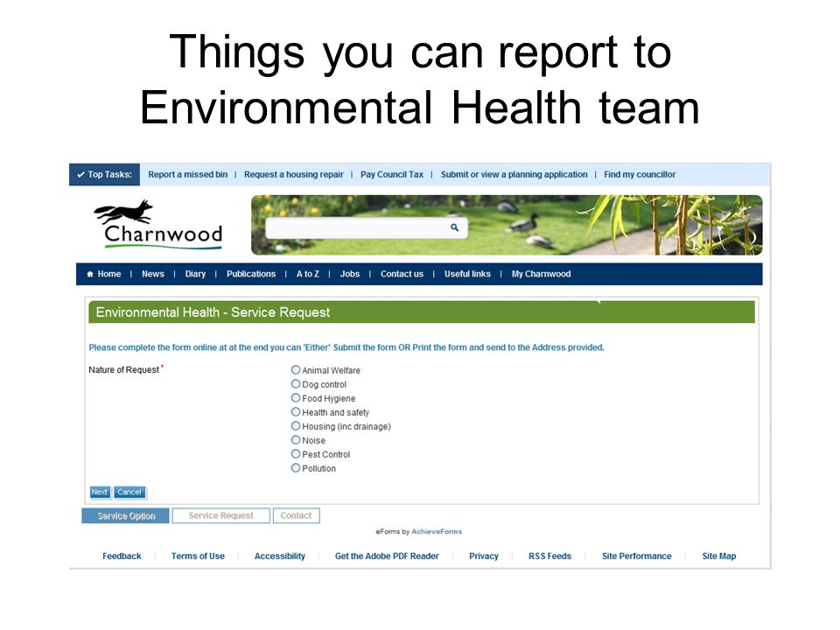
Task: Open Submit or view a planning application
Action: 514,175
